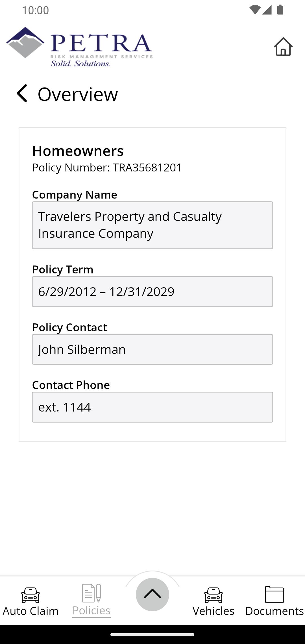Tap the Homeowners policy title
This screenshot has width=305, height=644.
(x=78, y=151)
